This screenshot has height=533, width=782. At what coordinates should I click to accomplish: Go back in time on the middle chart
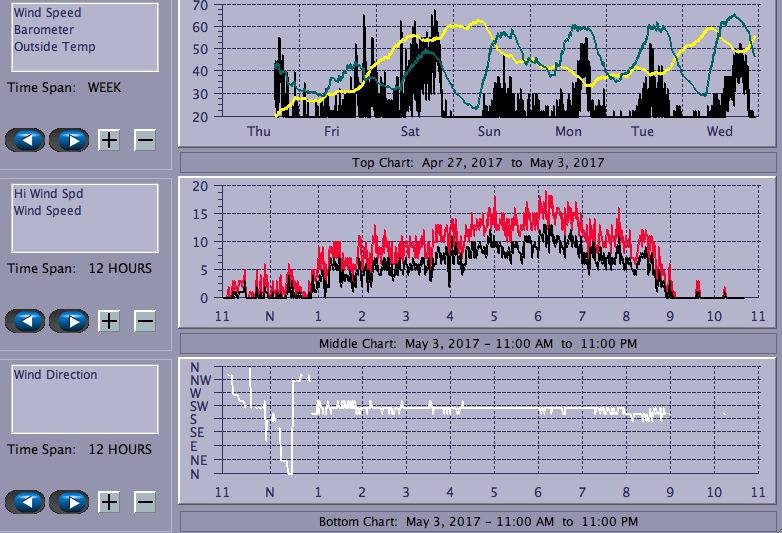click(25, 321)
